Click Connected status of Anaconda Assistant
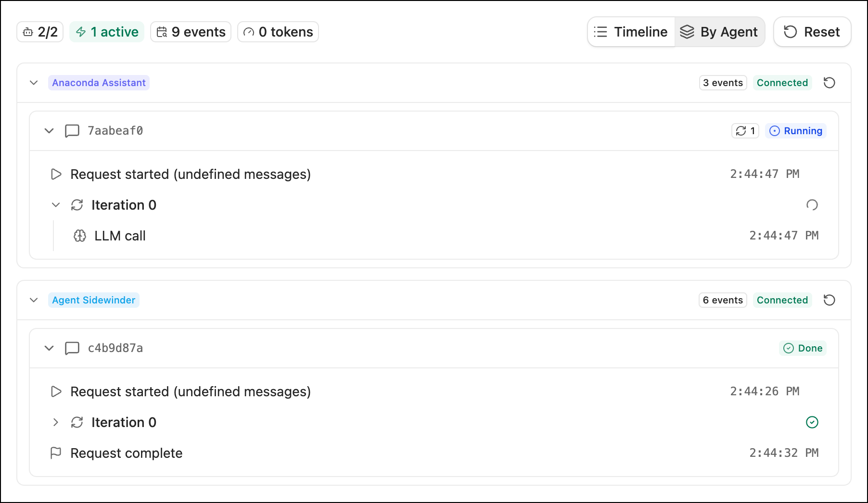 pyautogui.click(x=782, y=83)
